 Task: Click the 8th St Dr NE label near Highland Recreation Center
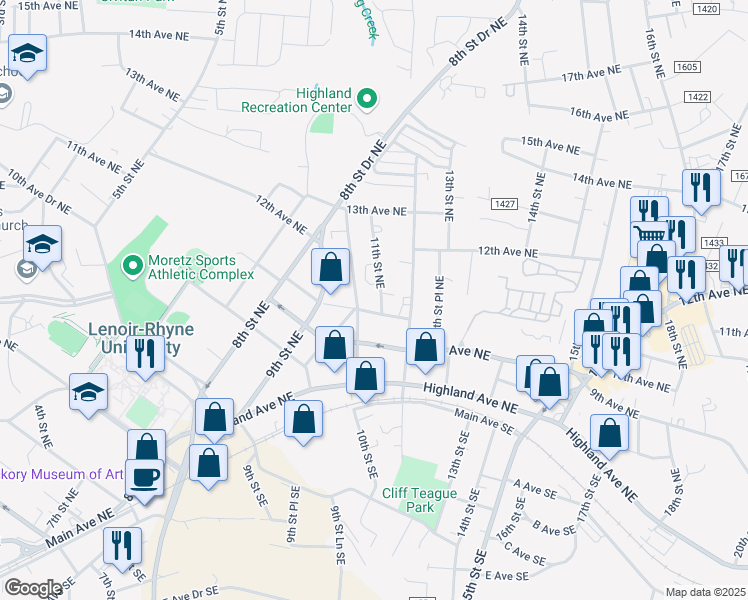point(363,170)
